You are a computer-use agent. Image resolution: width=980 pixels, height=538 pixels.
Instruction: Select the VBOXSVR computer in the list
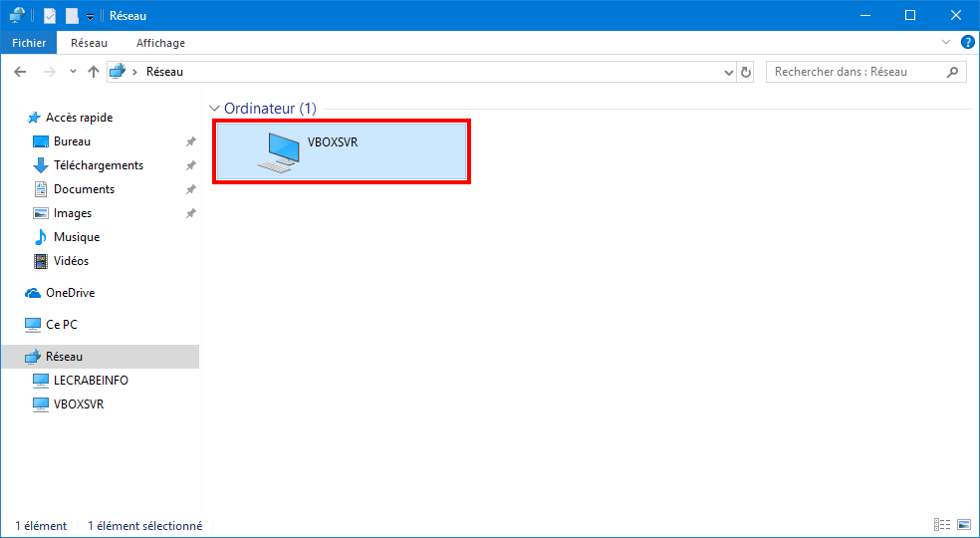342,151
